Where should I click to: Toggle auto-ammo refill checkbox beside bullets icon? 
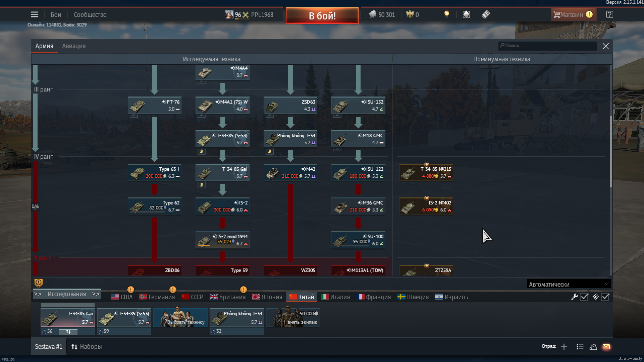click(605, 297)
